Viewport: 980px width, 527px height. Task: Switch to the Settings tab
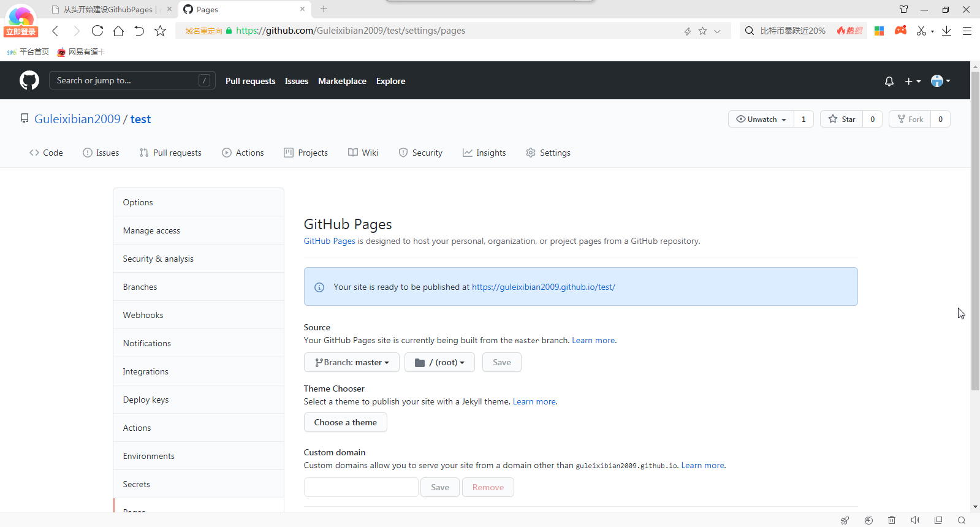548,153
